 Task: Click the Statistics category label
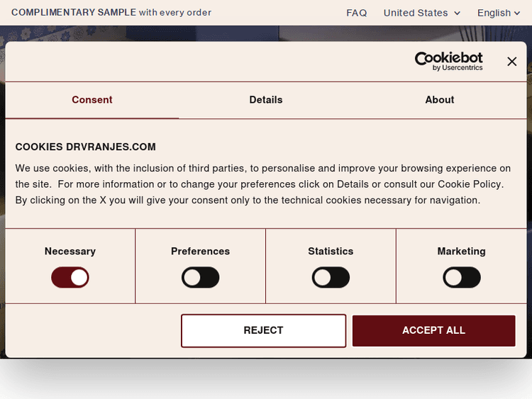(331, 252)
